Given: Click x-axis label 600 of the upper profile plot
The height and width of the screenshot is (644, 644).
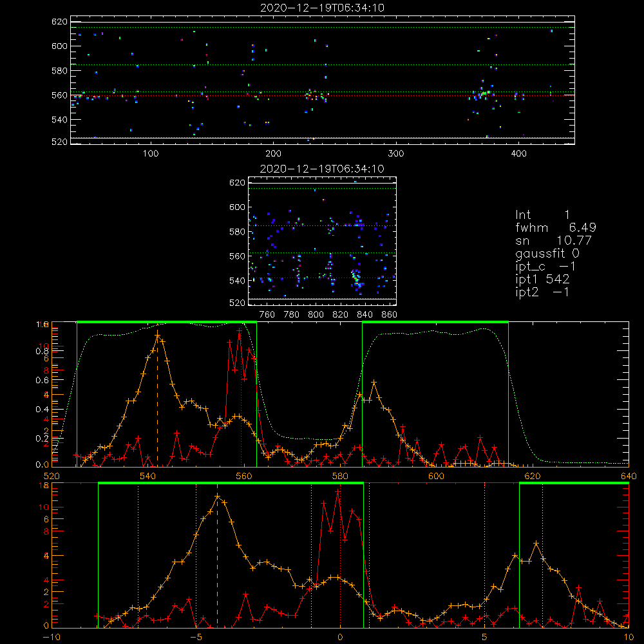Looking at the screenshot, I should pos(436,477).
